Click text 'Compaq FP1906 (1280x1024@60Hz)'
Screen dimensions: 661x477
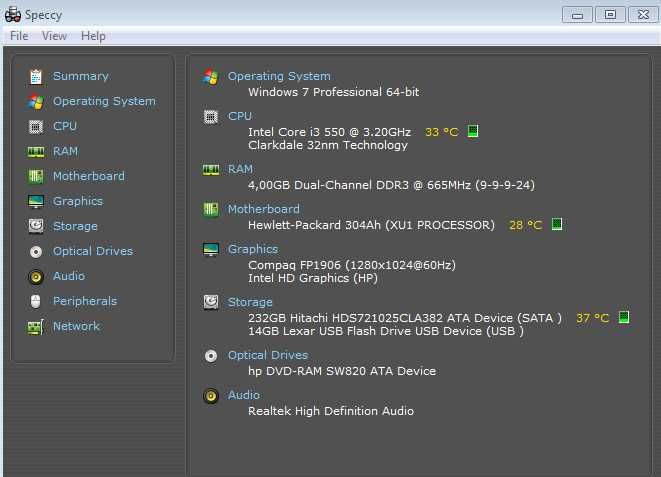pyautogui.click(x=352, y=265)
